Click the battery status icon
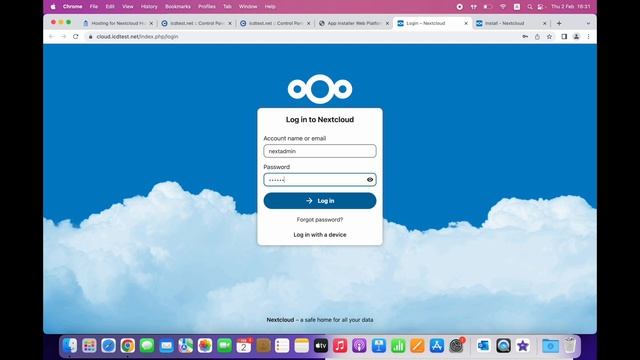The width and height of the screenshot is (640, 360). coord(487,7)
